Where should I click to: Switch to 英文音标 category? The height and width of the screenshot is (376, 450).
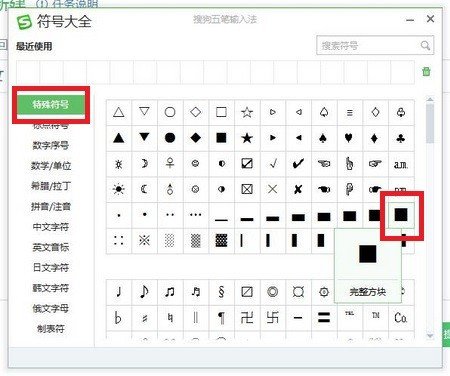51,247
